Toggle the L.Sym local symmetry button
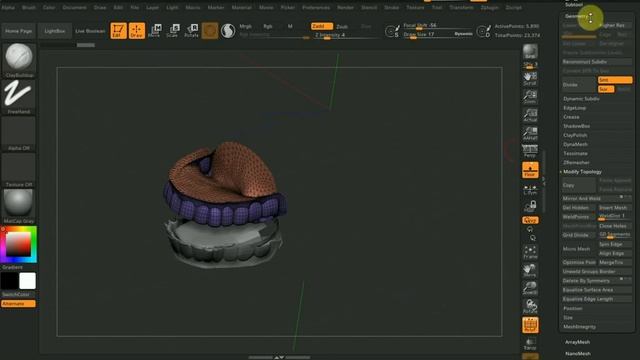Viewport: 640px width, 360px height. point(530,189)
